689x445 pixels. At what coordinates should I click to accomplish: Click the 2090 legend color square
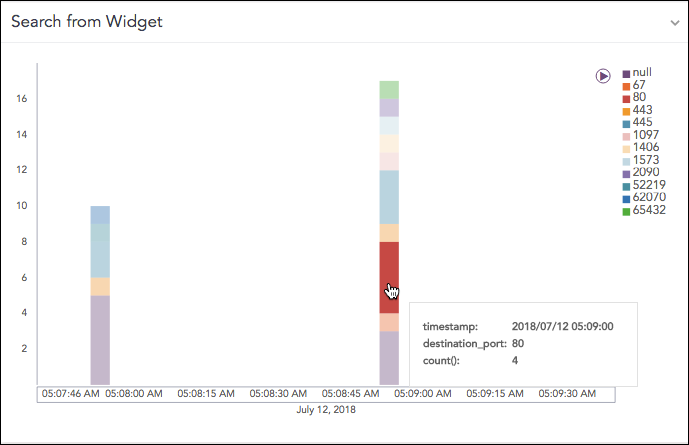click(x=627, y=173)
